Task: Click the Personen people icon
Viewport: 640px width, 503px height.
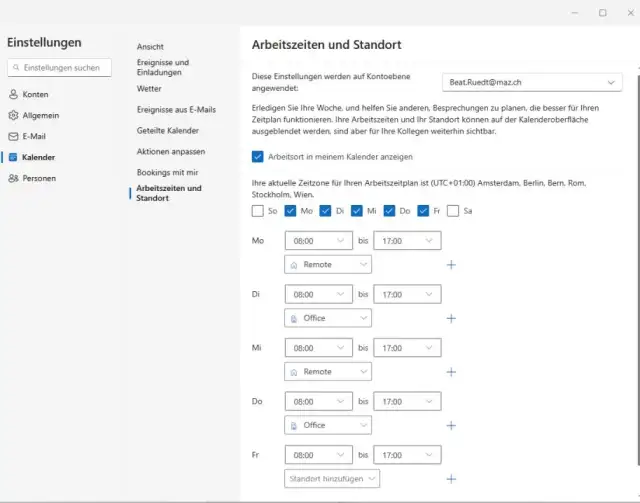Action: click(13, 178)
